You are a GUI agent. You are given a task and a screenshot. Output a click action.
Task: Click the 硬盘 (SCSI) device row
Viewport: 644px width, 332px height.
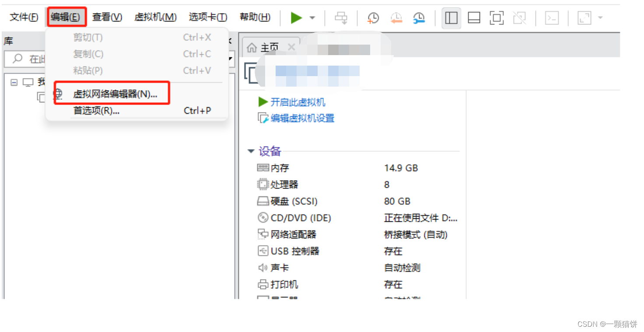point(357,201)
